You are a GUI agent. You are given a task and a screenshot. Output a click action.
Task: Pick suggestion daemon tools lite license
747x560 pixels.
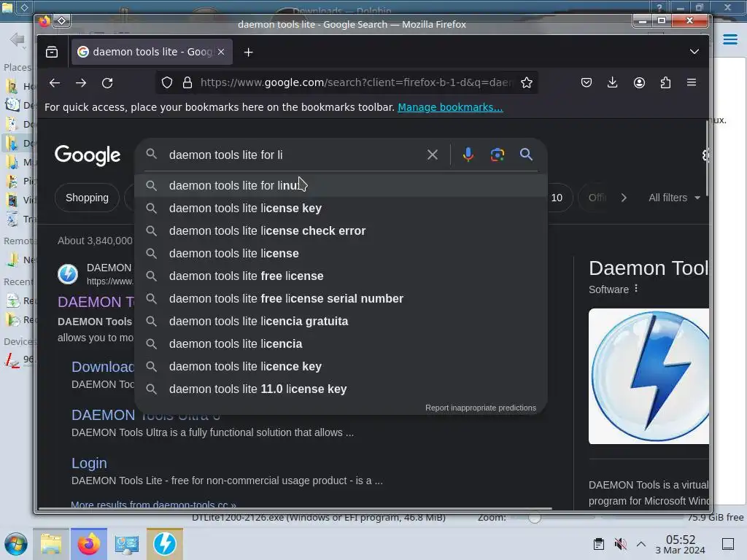(341, 253)
